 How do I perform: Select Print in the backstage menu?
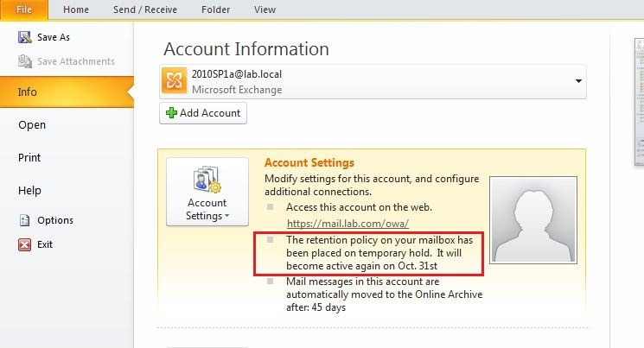[x=29, y=157]
